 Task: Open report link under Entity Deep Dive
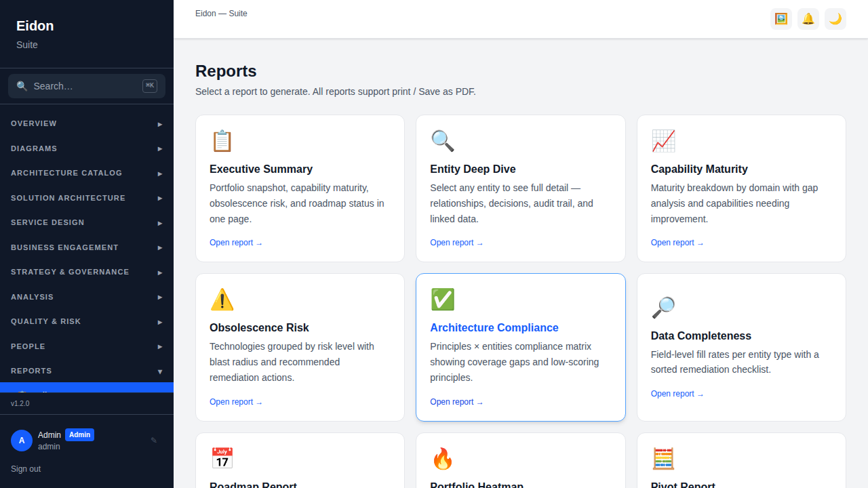pyautogui.click(x=456, y=243)
